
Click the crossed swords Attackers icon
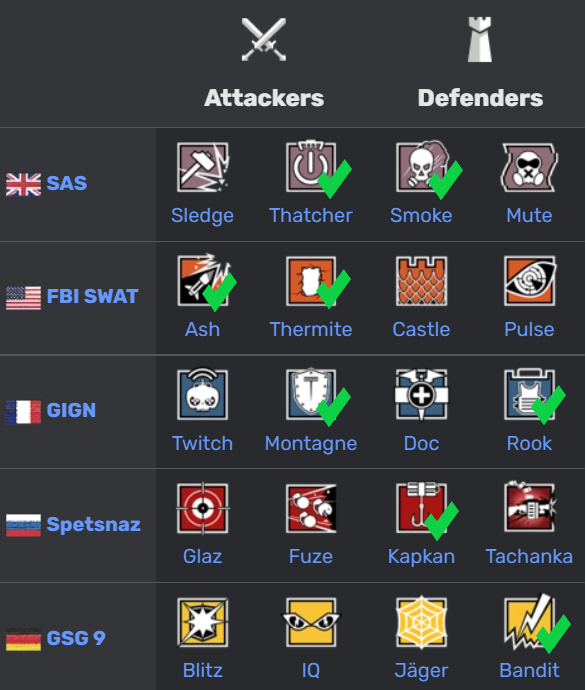[x=264, y=39]
